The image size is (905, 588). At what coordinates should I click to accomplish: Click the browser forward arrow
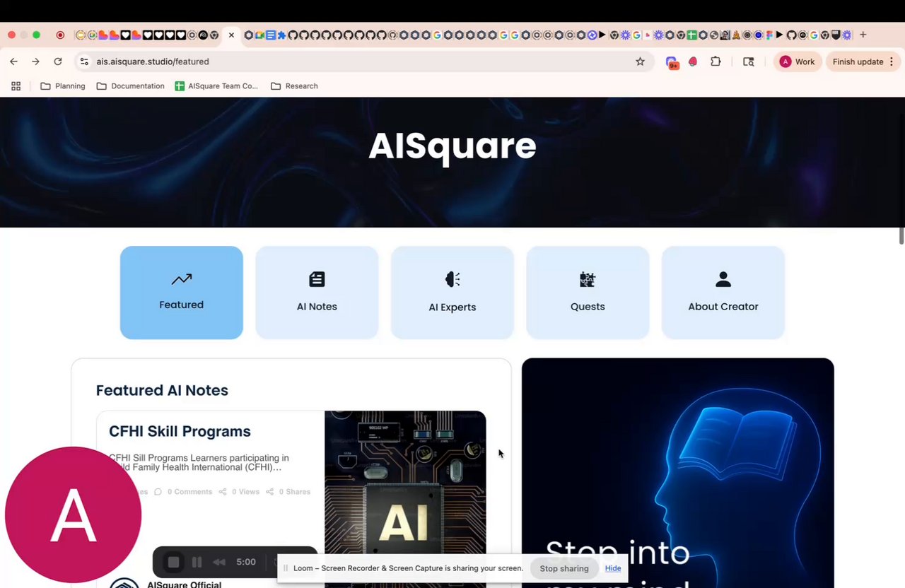pos(35,61)
